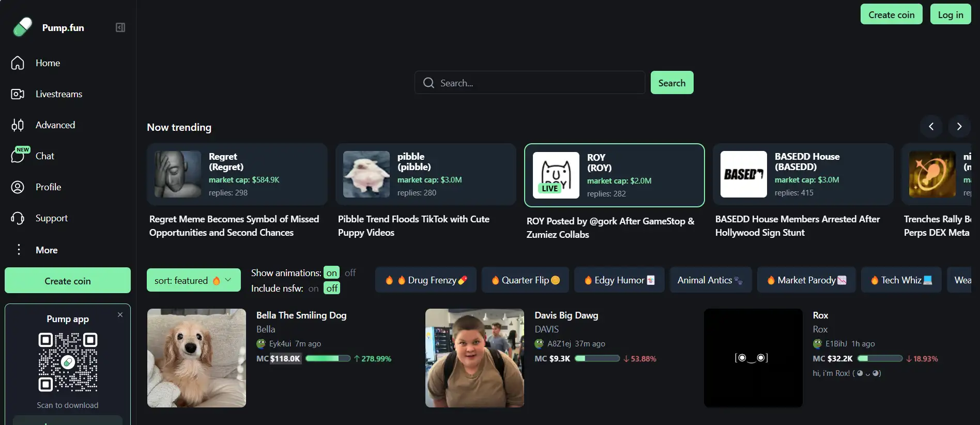Image resolution: width=980 pixels, height=425 pixels.
Task: Open Profile via the user icon
Action: (18, 187)
